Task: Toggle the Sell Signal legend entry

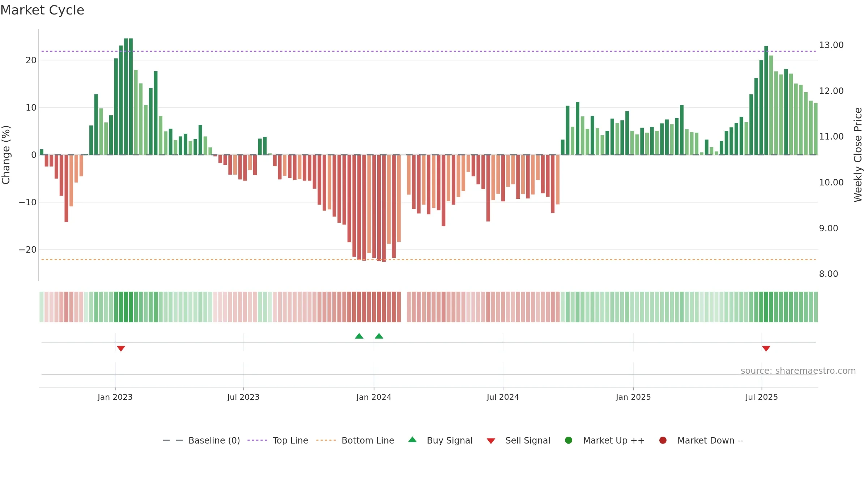Action: click(518, 440)
